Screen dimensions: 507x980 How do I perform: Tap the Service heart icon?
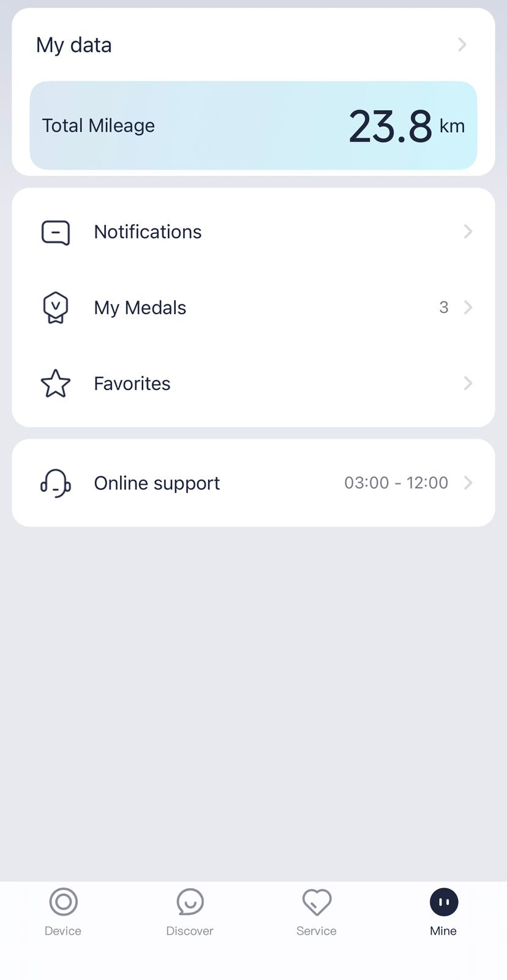tap(317, 902)
